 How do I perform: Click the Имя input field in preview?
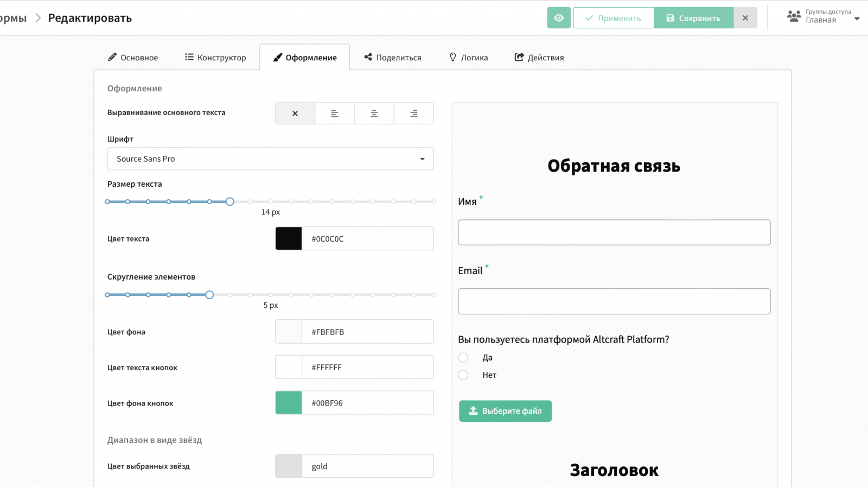click(x=614, y=232)
